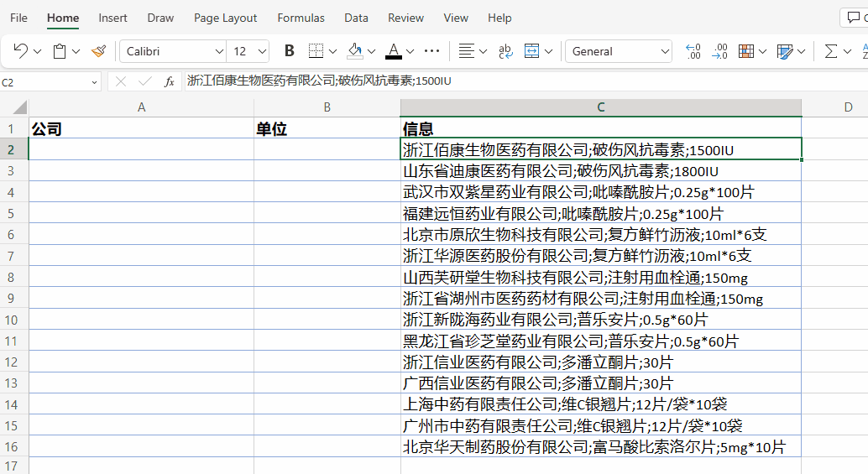868x474 pixels.
Task: Open the Help tab
Action: (x=499, y=18)
